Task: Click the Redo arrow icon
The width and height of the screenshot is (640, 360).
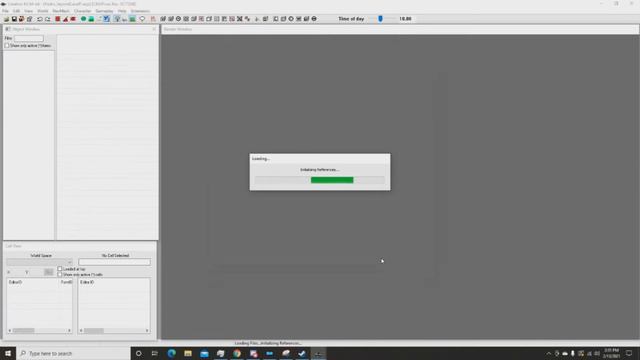Action: coord(48,19)
